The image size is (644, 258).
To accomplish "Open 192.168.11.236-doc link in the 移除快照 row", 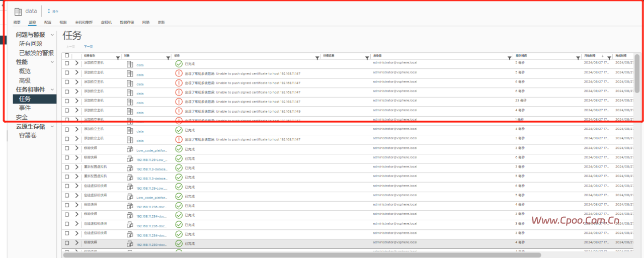I will pyautogui.click(x=151, y=207).
